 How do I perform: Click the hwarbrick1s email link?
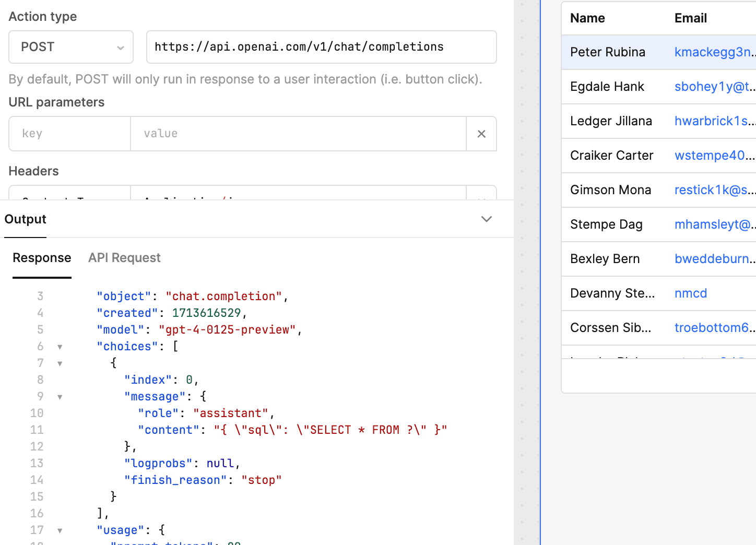(x=713, y=121)
